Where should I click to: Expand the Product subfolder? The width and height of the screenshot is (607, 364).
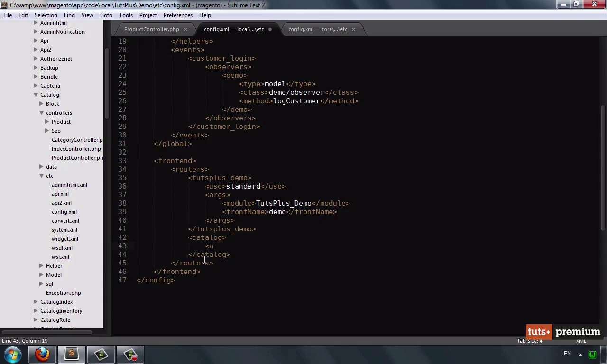(x=47, y=122)
